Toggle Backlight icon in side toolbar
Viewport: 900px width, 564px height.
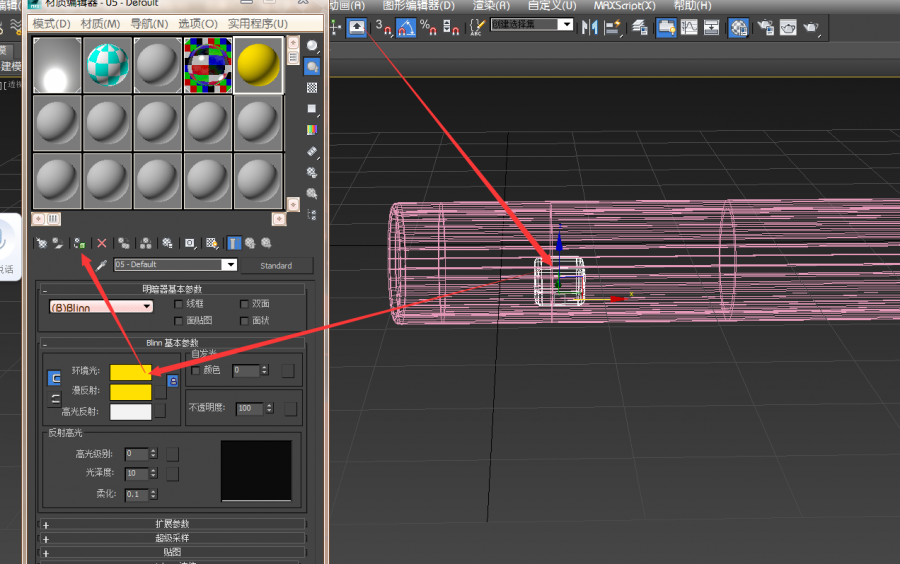point(312,67)
